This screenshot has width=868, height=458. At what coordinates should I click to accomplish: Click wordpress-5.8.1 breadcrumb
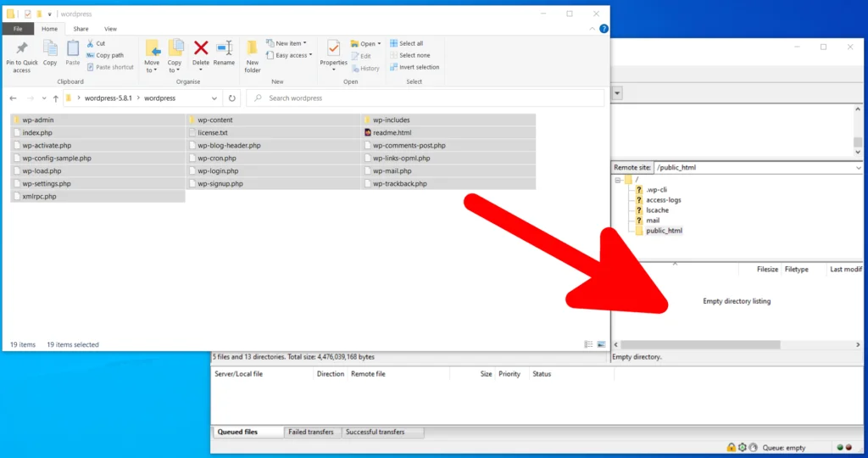[108, 98]
